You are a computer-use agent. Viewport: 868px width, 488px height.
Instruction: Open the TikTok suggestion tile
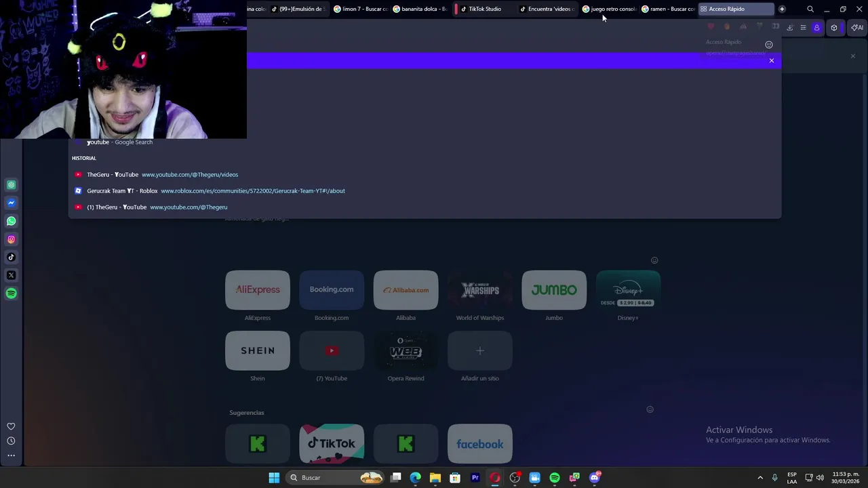pos(332,444)
